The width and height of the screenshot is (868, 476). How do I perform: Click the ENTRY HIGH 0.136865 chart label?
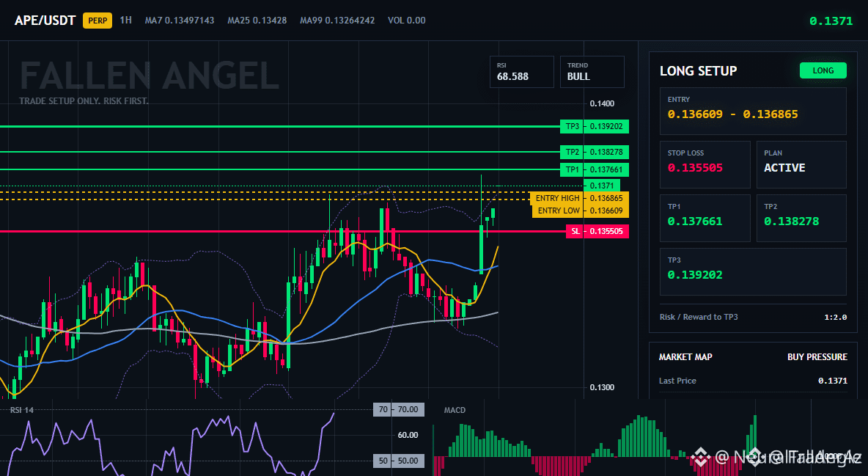click(x=579, y=198)
